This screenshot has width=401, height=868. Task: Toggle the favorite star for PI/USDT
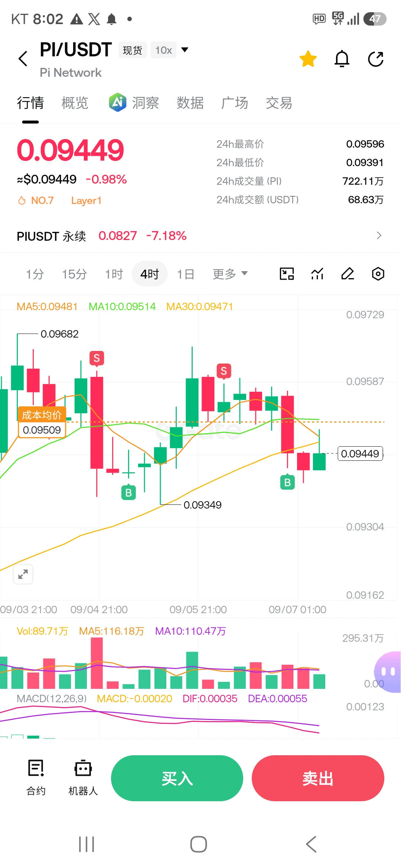[x=308, y=59]
